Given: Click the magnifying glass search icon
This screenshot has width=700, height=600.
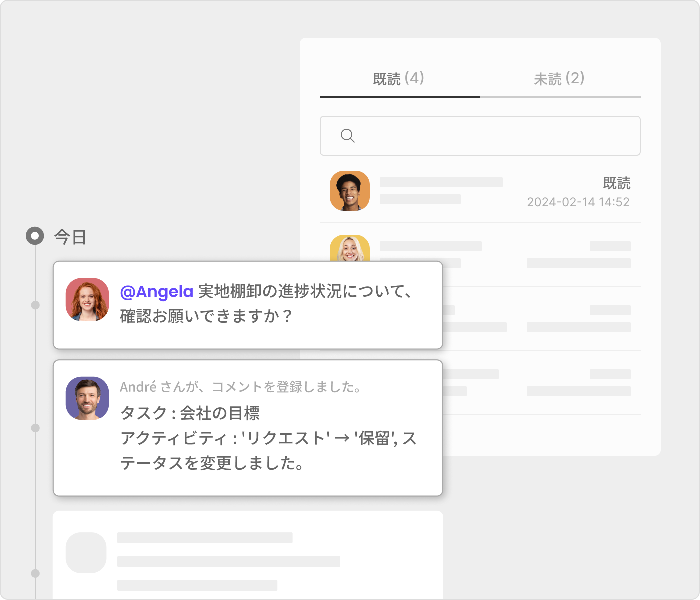Looking at the screenshot, I should pyautogui.click(x=347, y=136).
